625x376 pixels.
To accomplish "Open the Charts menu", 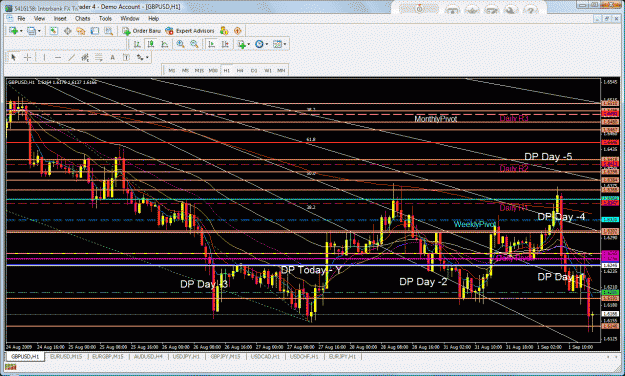I will 83,18.
